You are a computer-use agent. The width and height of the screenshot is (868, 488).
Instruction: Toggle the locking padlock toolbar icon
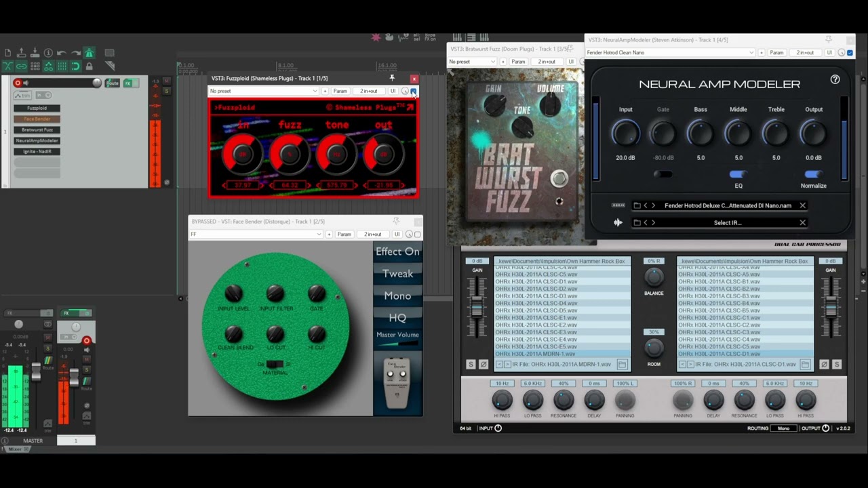(x=89, y=66)
